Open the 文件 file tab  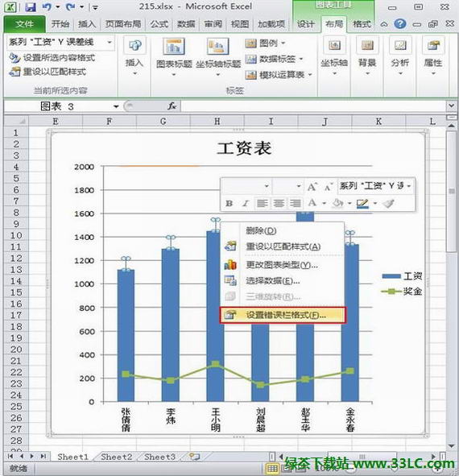tap(24, 24)
